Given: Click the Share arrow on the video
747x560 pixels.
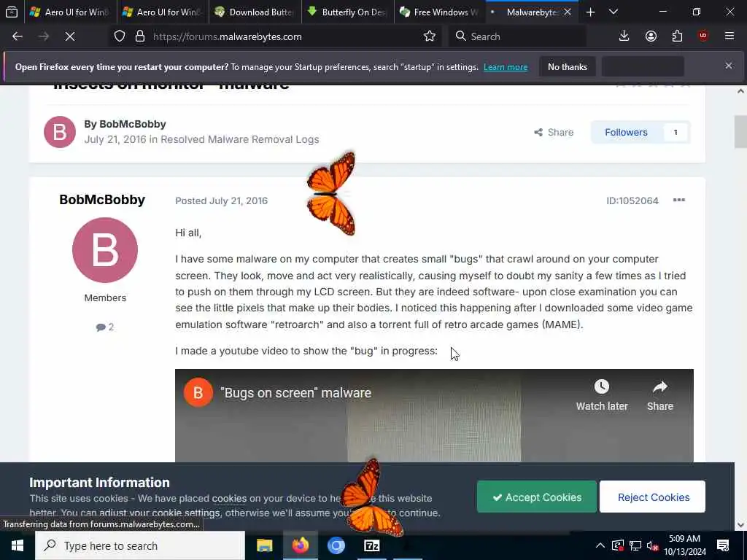Looking at the screenshot, I should [659, 395].
